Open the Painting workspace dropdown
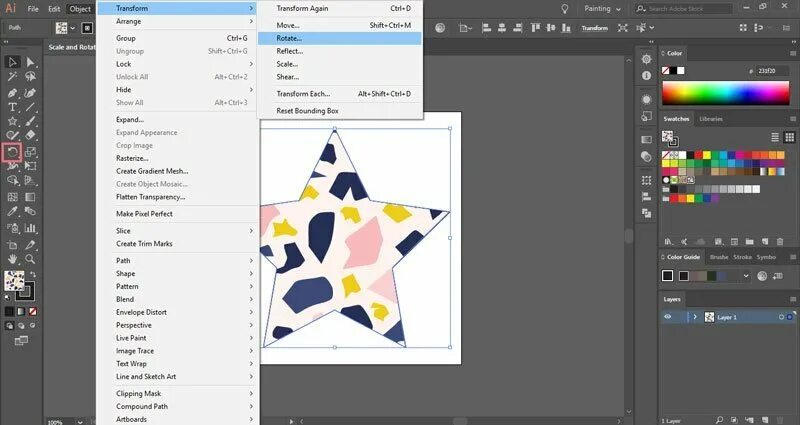The height and width of the screenshot is (425, 800). (x=603, y=9)
